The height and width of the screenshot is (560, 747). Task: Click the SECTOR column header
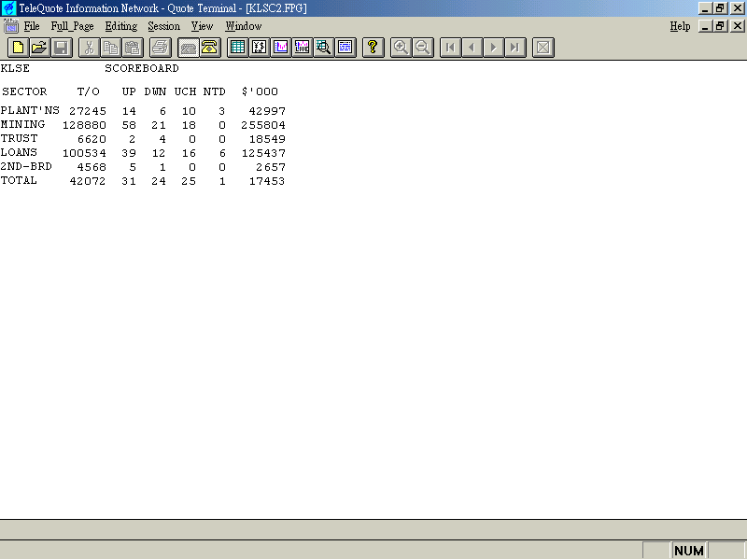pyautogui.click(x=24, y=91)
